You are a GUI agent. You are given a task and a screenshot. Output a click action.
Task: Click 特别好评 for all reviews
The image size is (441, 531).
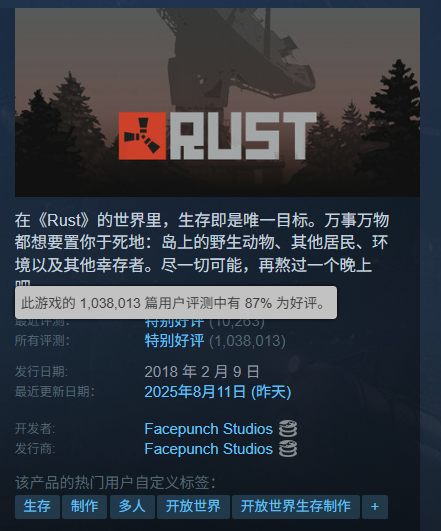point(174,341)
